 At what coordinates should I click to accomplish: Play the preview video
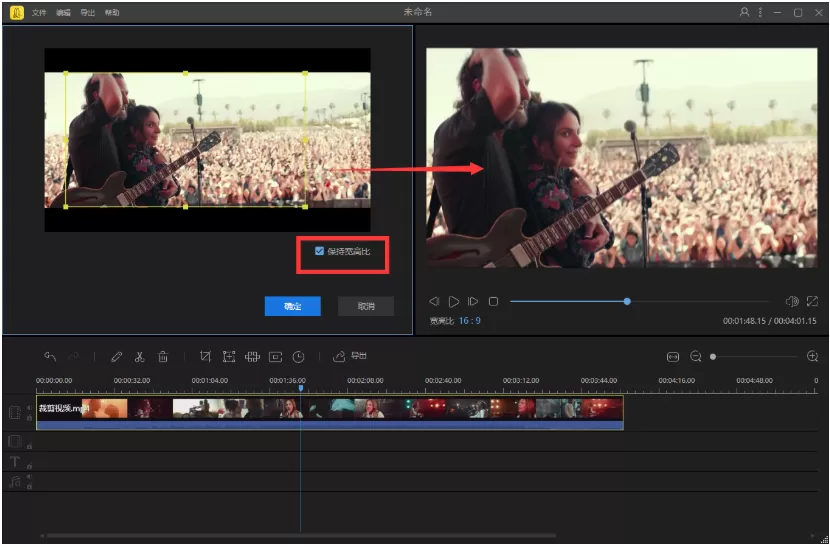click(454, 301)
